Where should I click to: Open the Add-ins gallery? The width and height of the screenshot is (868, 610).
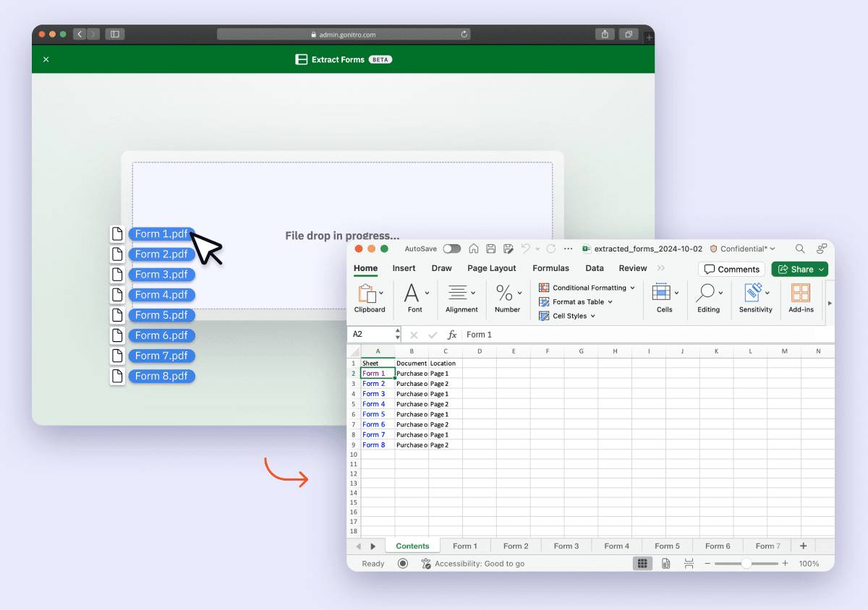pos(801,298)
